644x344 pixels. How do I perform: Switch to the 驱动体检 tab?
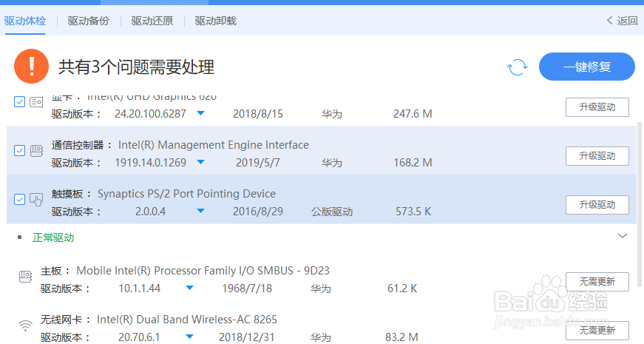pos(25,21)
